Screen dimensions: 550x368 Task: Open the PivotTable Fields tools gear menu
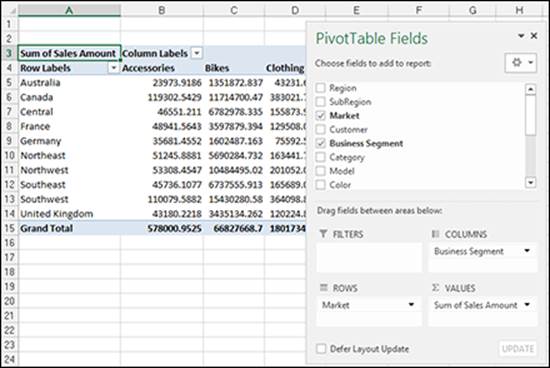coord(521,63)
